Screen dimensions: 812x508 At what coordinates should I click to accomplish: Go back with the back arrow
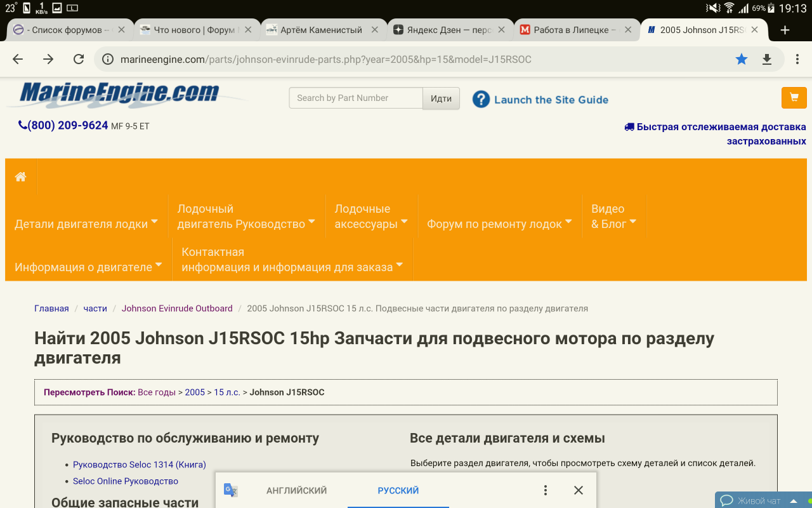(18, 59)
